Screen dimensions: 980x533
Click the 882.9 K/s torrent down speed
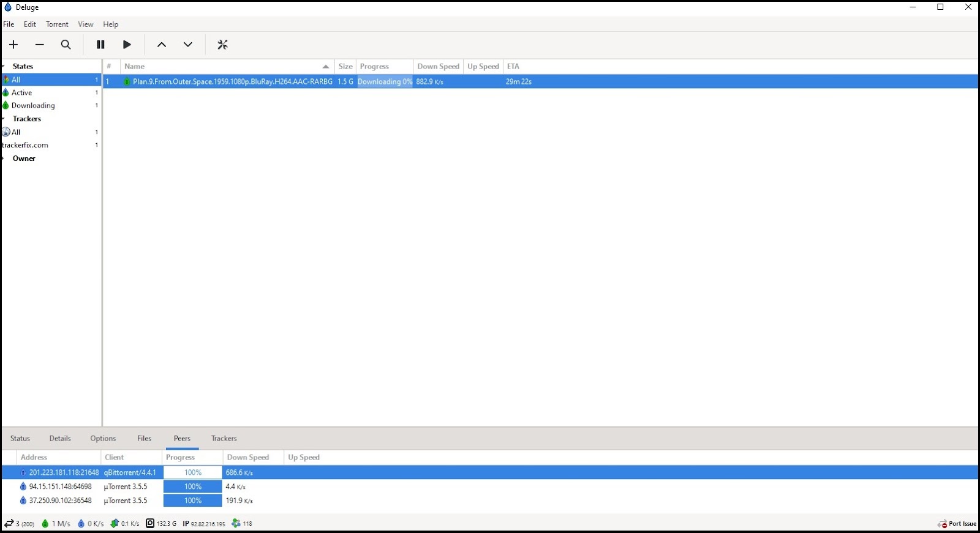point(430,81)
